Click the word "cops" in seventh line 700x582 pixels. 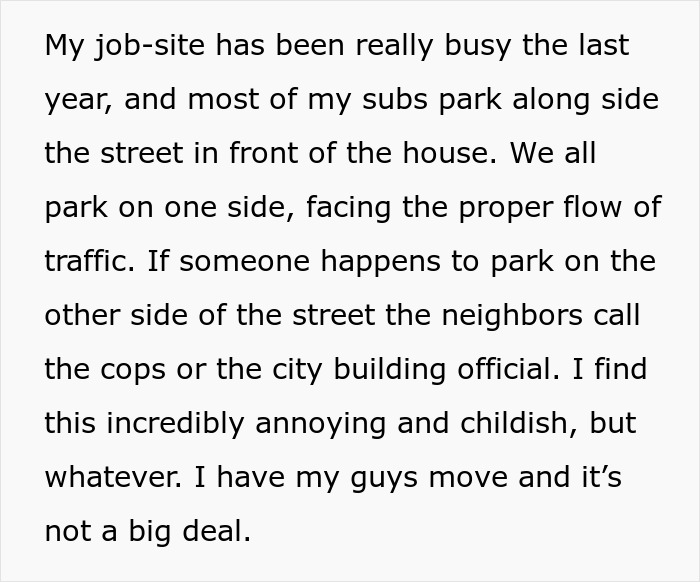[x=133, y=372]
